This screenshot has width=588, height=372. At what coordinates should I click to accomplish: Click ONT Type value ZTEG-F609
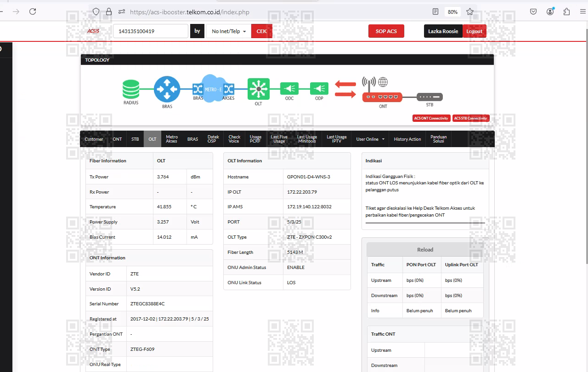[142, 349]
